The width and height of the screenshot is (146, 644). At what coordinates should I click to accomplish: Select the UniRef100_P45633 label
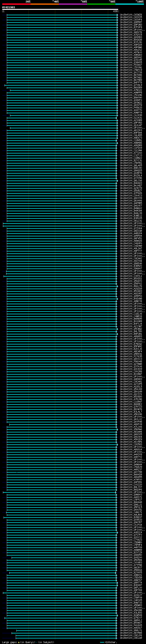point(131,108)
